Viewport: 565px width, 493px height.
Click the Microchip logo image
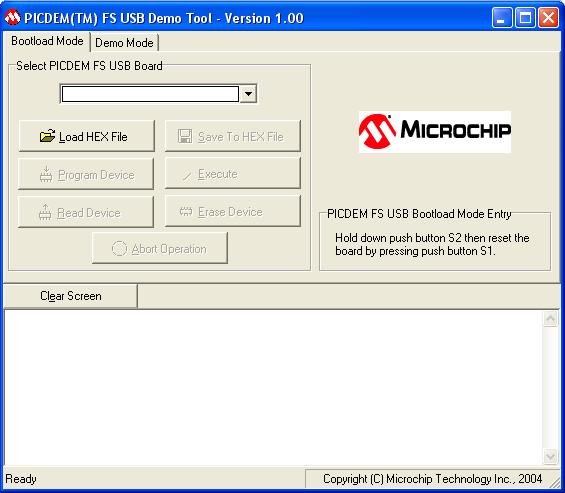(x=435, y=132)
